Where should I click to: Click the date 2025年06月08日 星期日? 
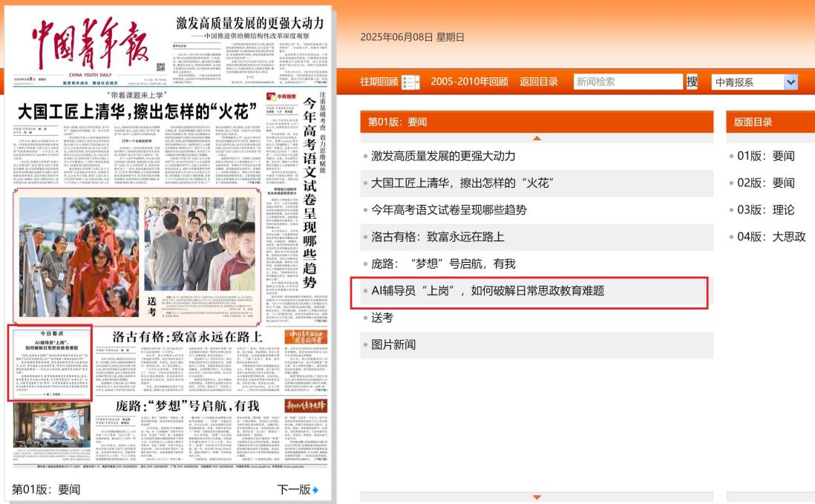tap(412, 37)
